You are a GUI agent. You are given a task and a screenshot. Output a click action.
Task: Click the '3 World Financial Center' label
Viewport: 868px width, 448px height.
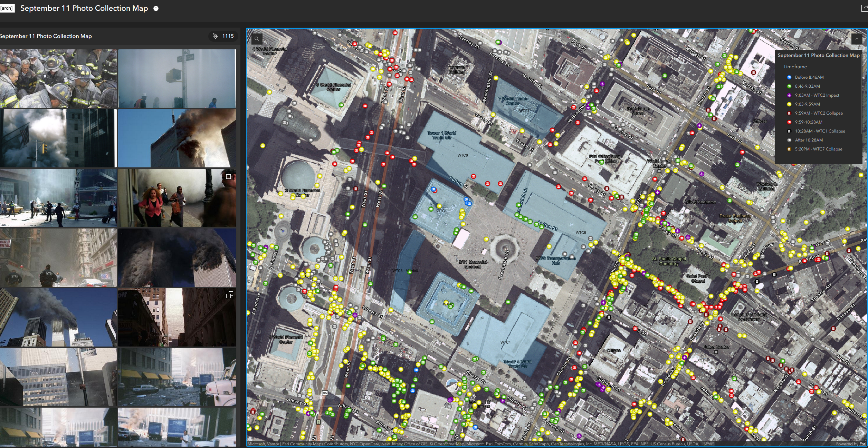coord(334,87)
